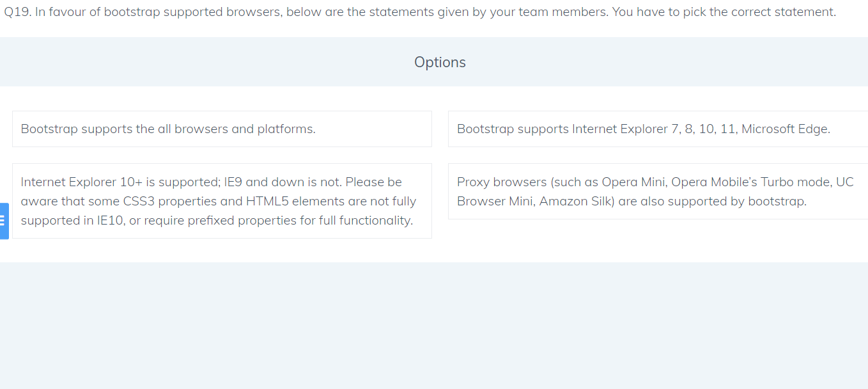The width and height of the screenshot is (868, 389).
Task: Select option 'Bootstrap supports the all browsers and platforms'
Action: [222, 129]
